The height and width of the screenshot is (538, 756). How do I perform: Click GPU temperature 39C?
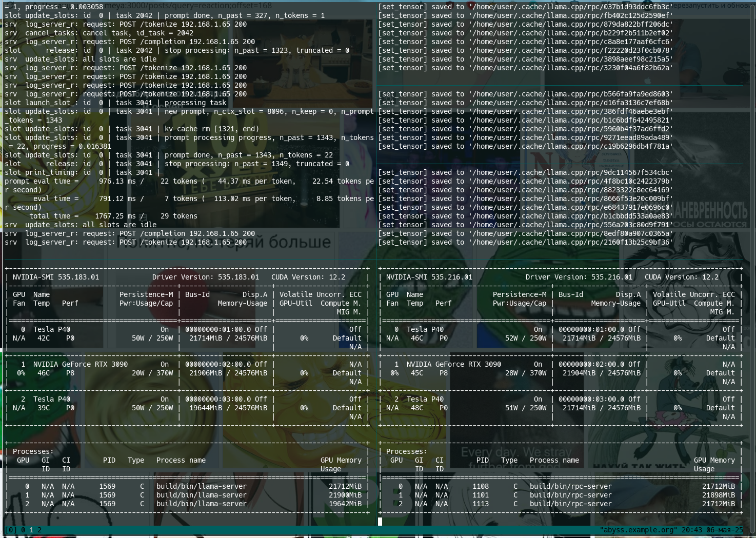pos(44,408)
